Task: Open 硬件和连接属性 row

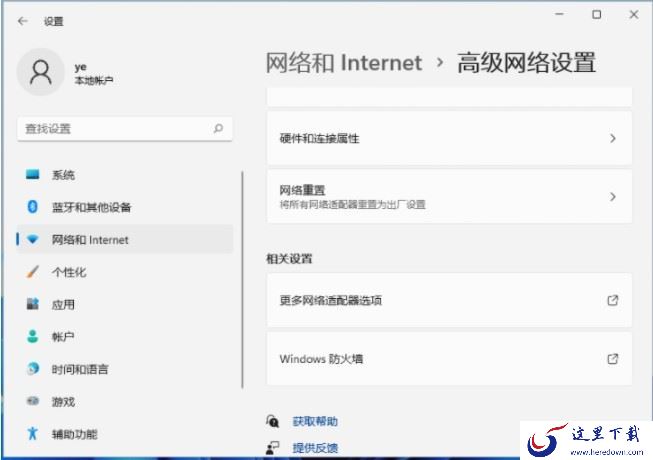Action: click(449, 138)
